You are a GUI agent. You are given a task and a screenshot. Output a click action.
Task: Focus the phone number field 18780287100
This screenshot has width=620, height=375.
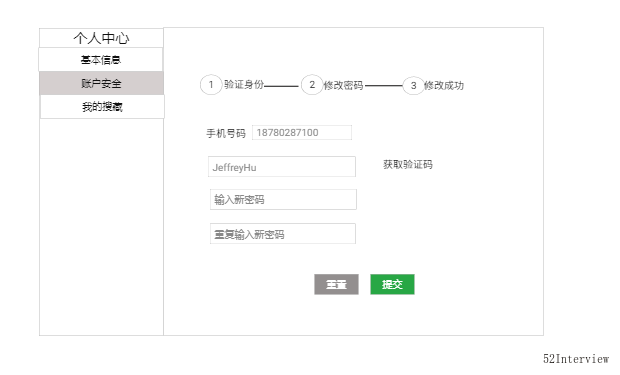pos(302,133)
